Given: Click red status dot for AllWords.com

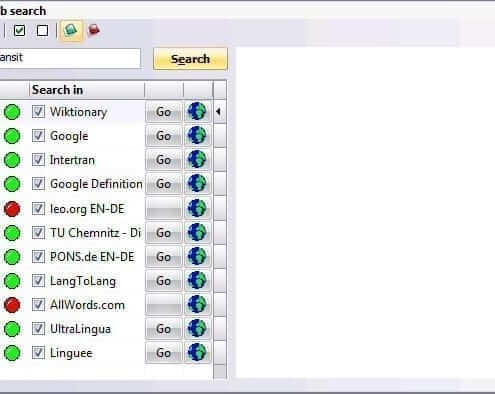Looking at the screenshot, I should pos(12,305).
